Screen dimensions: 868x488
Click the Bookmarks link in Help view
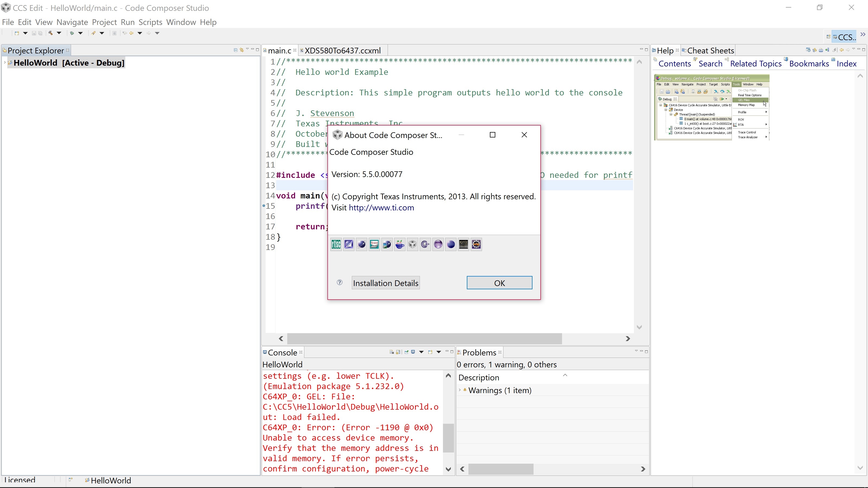tap(809, 64)
